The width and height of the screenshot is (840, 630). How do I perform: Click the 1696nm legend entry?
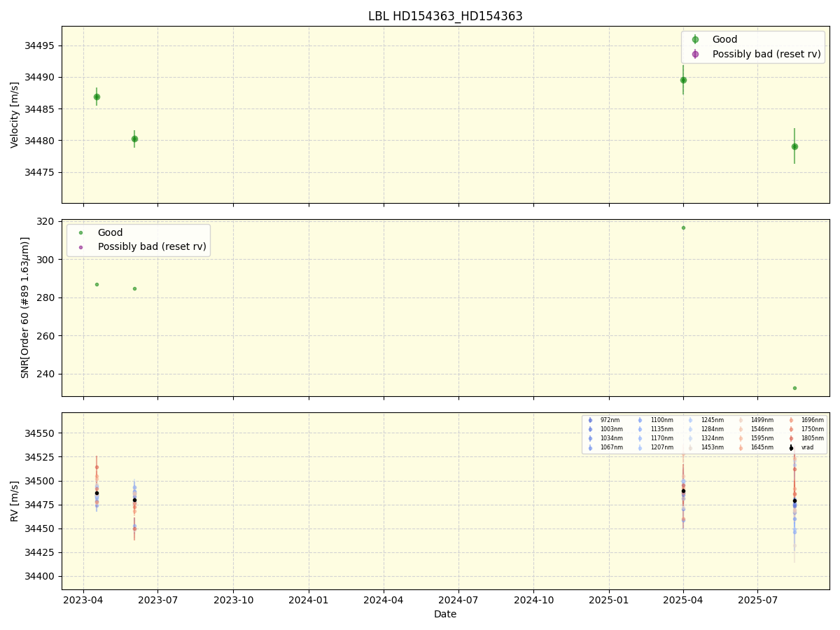click(x=813, y=420)
